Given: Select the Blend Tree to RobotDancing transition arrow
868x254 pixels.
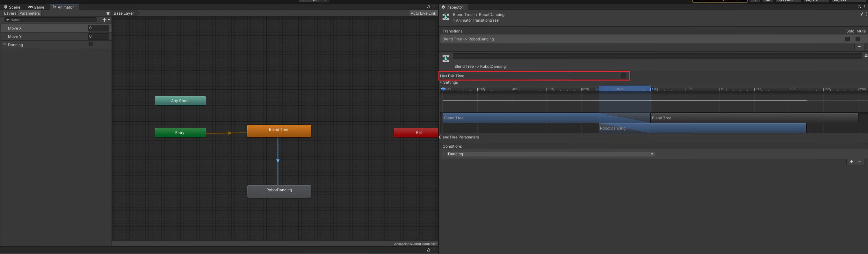Looking at the screenshot, I should [x=278, y=161].
